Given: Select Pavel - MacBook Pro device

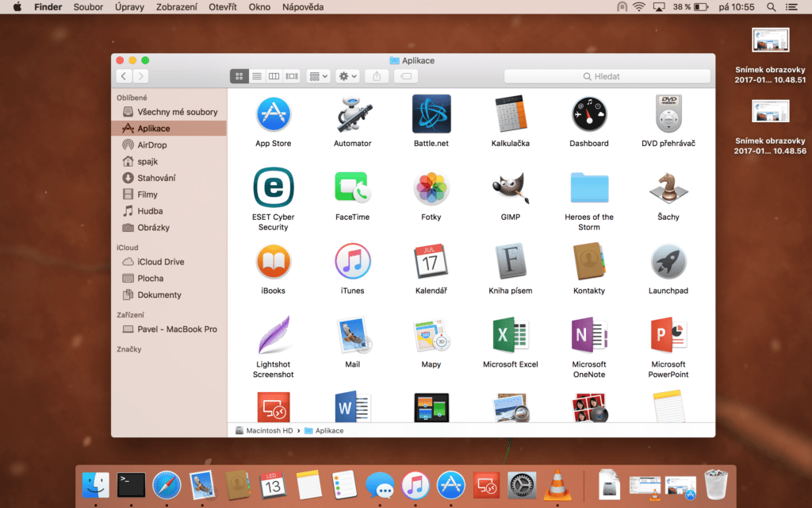Looking at the screenshot, I should click(x=169, y=329).
